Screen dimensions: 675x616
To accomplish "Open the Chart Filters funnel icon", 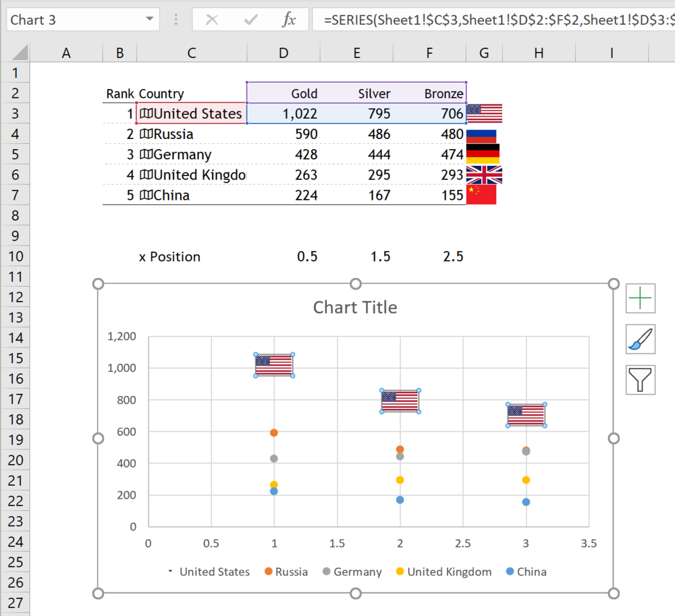I will click(x=640, y=379).
